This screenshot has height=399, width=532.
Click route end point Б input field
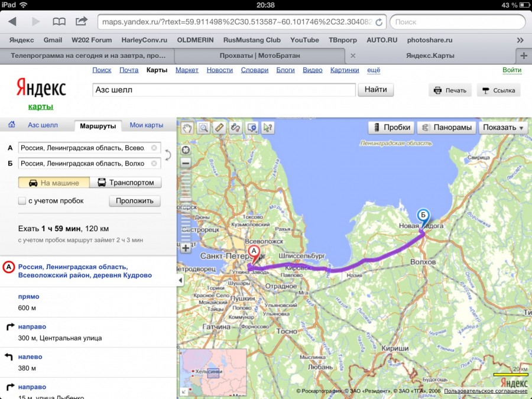coord(89,164)
